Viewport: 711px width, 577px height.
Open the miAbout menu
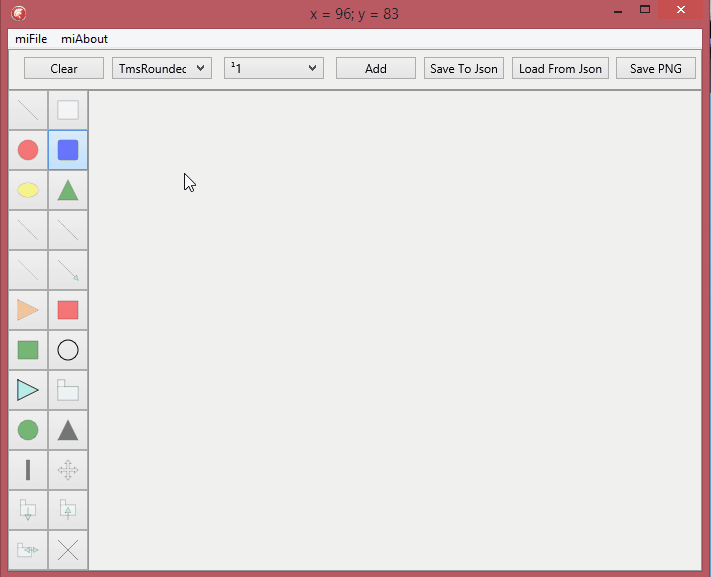(x=84, y=39)
